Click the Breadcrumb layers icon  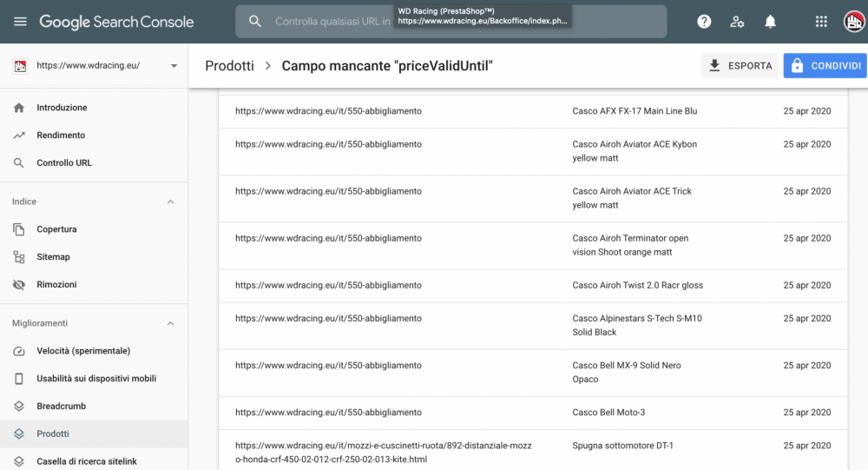pos(19,407)
